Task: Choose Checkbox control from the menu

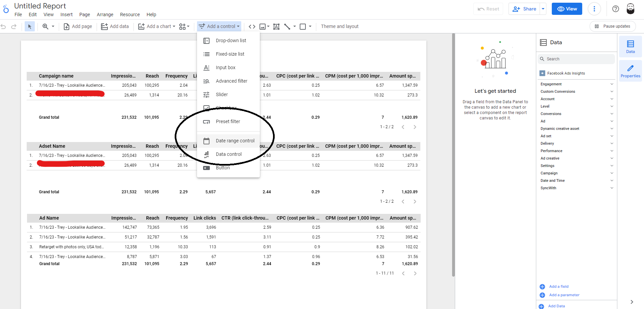Action: click(x=226, y=108)
